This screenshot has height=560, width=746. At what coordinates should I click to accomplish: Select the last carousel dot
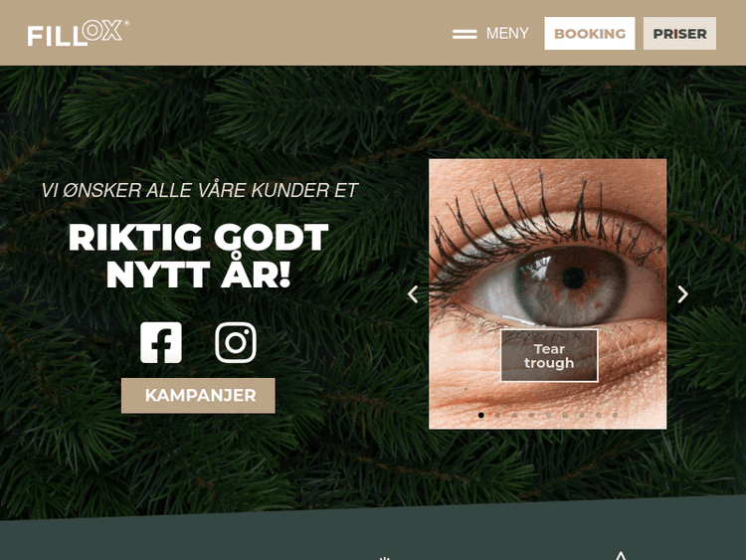pos(615,416)
